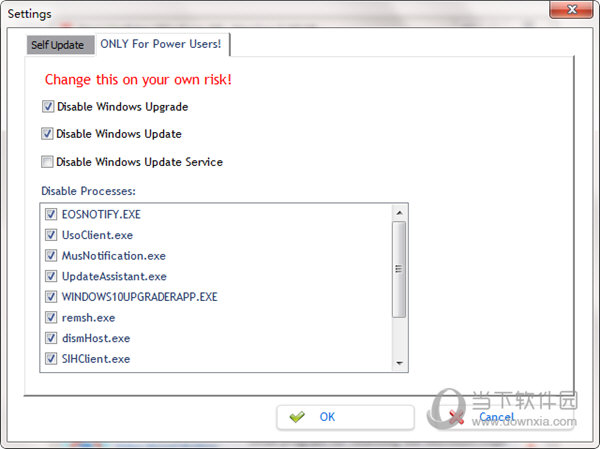Toggle the SIHClient.exe process checkbox
Image resolution: width=600 pixels, height=449 pixels.
click(x=51, y=359)
